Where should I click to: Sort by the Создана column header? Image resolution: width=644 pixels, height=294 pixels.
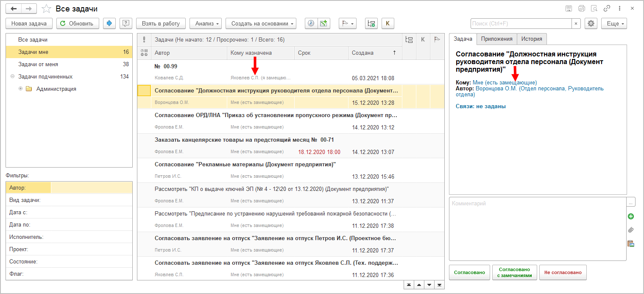[374, 53]
